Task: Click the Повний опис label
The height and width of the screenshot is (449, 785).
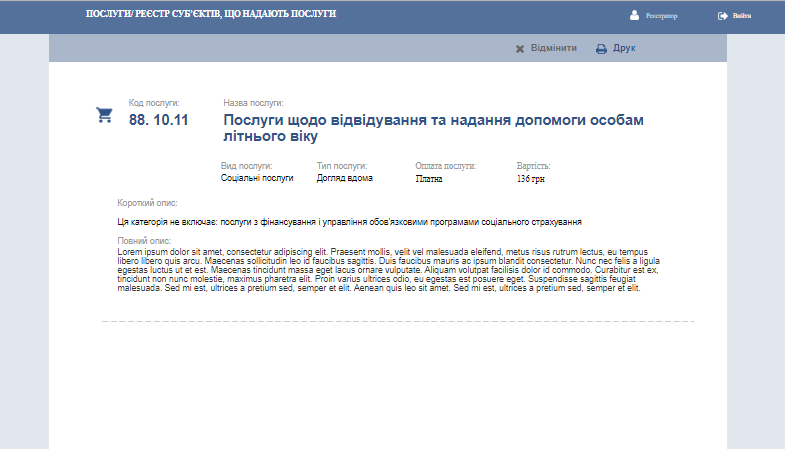Action: [145, 241]
